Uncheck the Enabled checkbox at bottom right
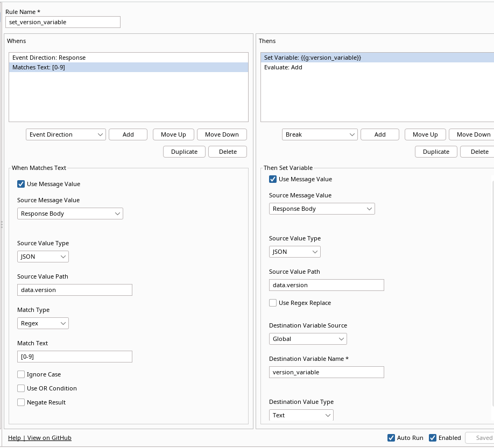 click(x=433, y=438)
